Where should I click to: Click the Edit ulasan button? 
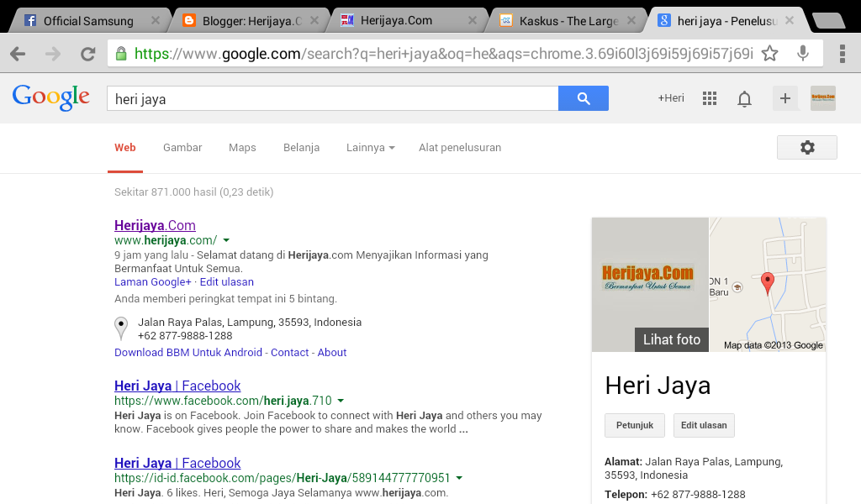pyautogui.click(x=703, y=425)
